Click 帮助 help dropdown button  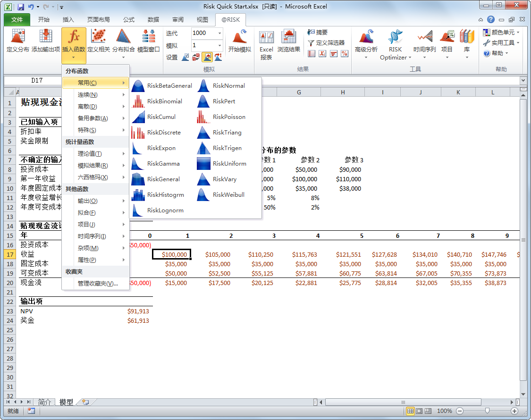497,53
